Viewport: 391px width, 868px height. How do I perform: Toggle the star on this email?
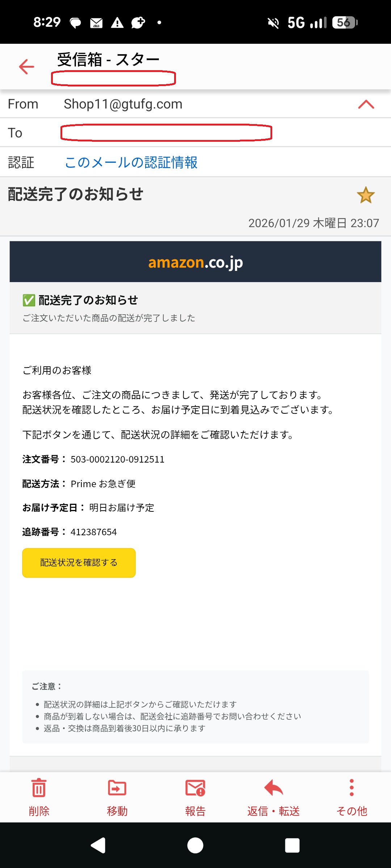coord(366,195)
